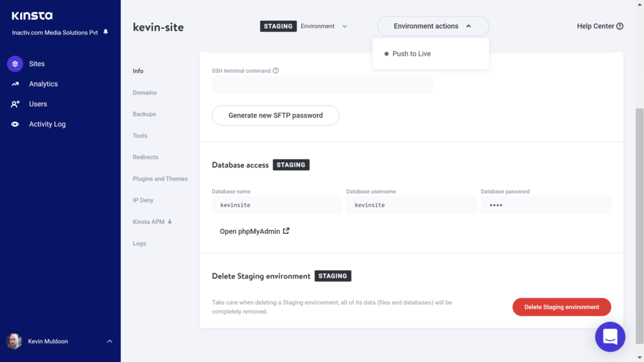Image resolution: width=644 pixels, height=362 pixels.
Task: Click the scrollbar down arrow
Action: (640, 358)
